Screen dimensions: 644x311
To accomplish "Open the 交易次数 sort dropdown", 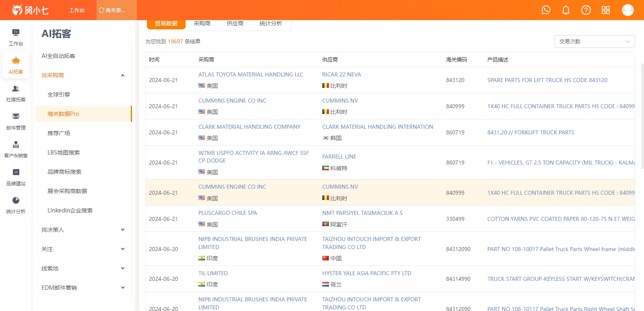I will coord(594,41).
